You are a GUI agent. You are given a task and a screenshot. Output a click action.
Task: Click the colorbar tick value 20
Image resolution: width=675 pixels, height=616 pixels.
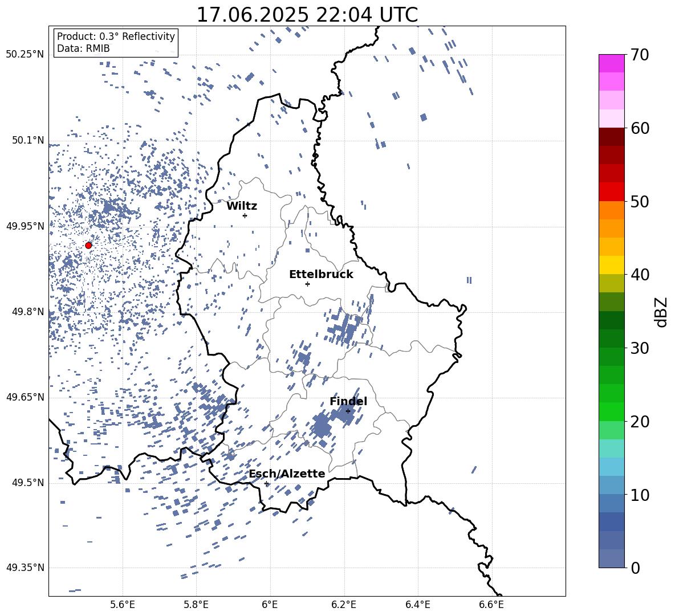pyautogui.click(x=639, y=422)
